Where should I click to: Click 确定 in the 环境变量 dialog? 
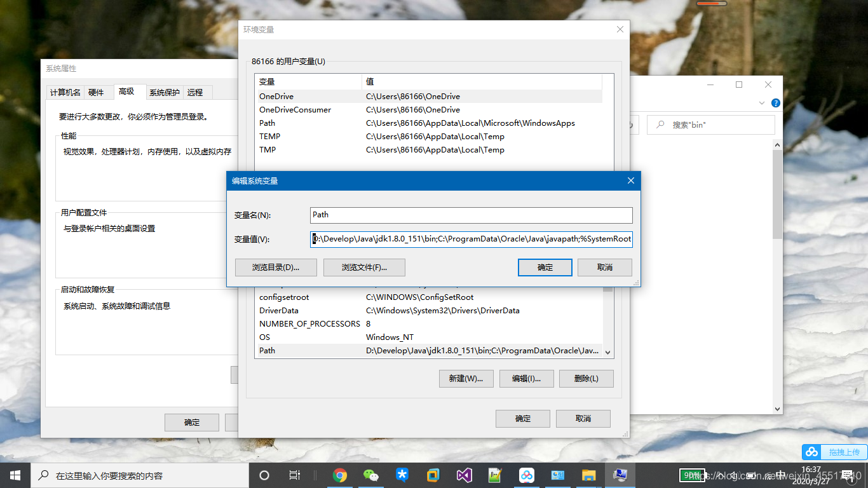[523, 419]
